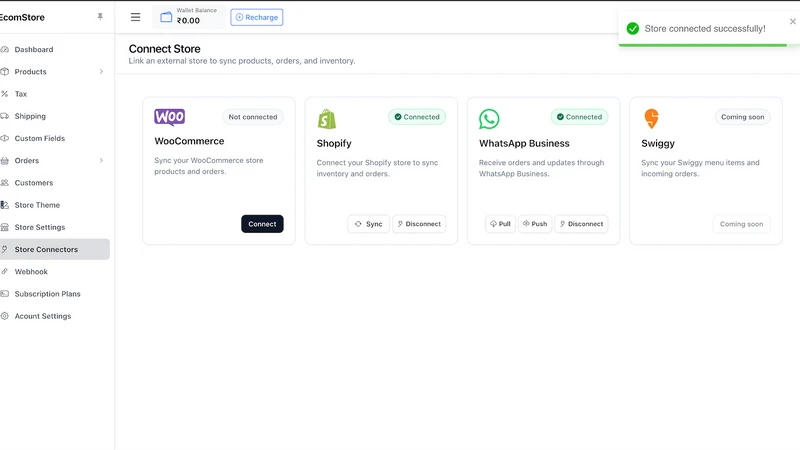
Task: Click the Shopify bag logo
Action: coord(327,119)
